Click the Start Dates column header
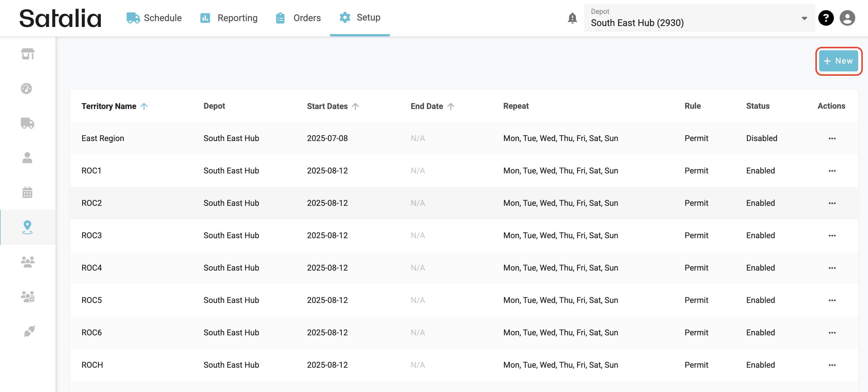Screen dimensions: 868x392 coord(327,106)
